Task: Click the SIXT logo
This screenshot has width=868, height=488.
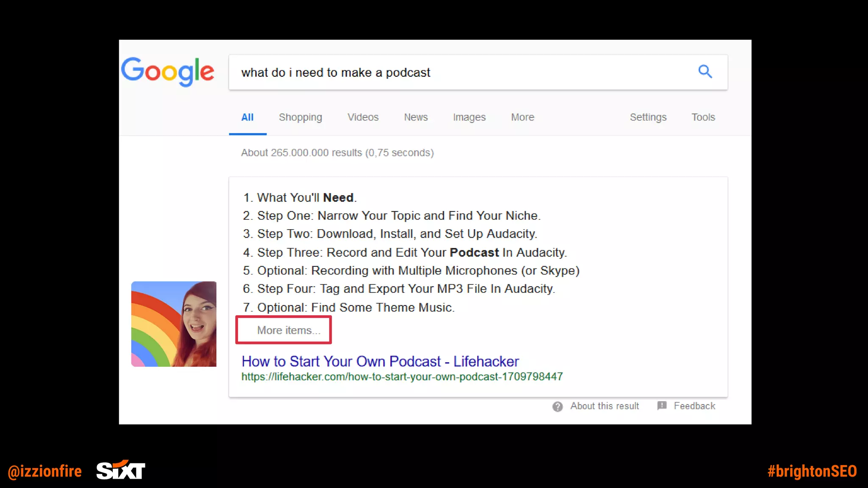Action: (121, 470)
